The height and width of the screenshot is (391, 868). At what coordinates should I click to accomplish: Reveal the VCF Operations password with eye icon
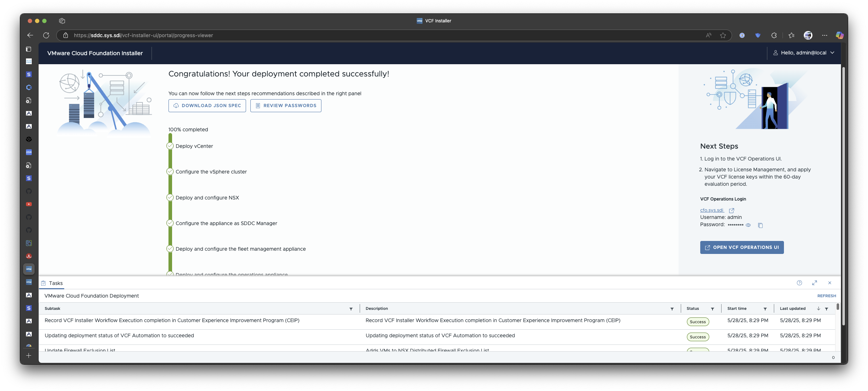748,225
